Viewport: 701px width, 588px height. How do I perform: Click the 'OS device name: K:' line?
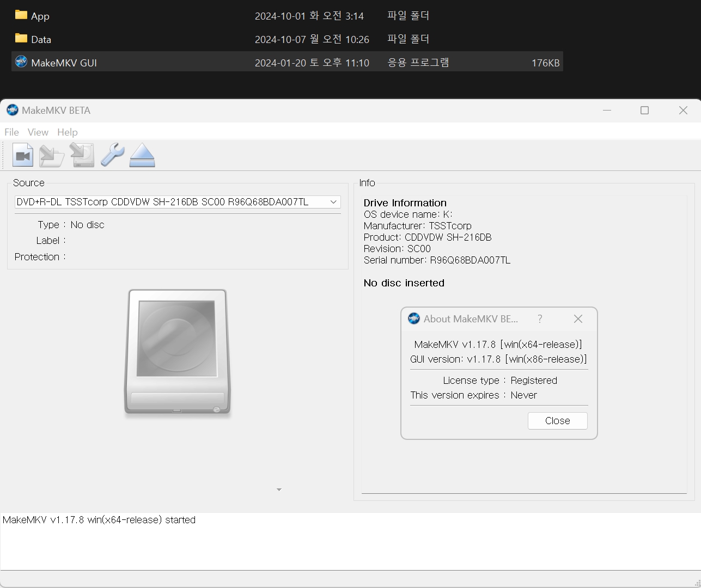pyautogui.click(x=408, y=215)
